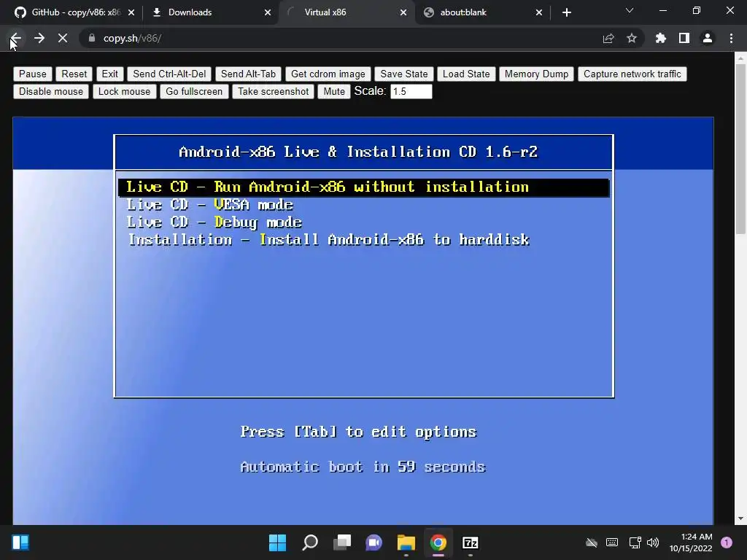This screenshot has width=747, height=560.
Task: Open notification badge icon
Action: [727, 542]
